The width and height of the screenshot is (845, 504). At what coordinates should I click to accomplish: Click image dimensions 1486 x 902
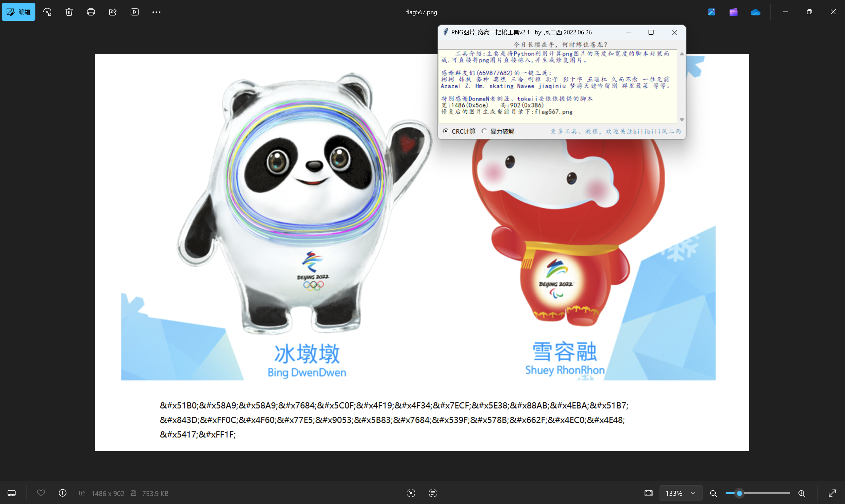[108, 493]
